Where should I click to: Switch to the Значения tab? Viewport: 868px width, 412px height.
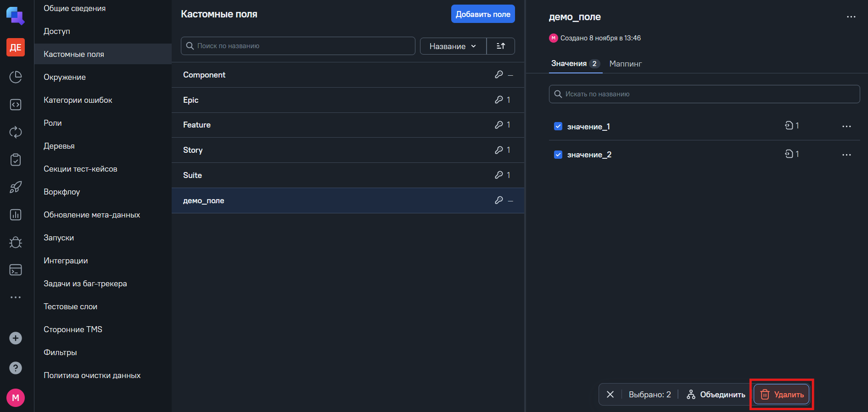tap(575, 64)
